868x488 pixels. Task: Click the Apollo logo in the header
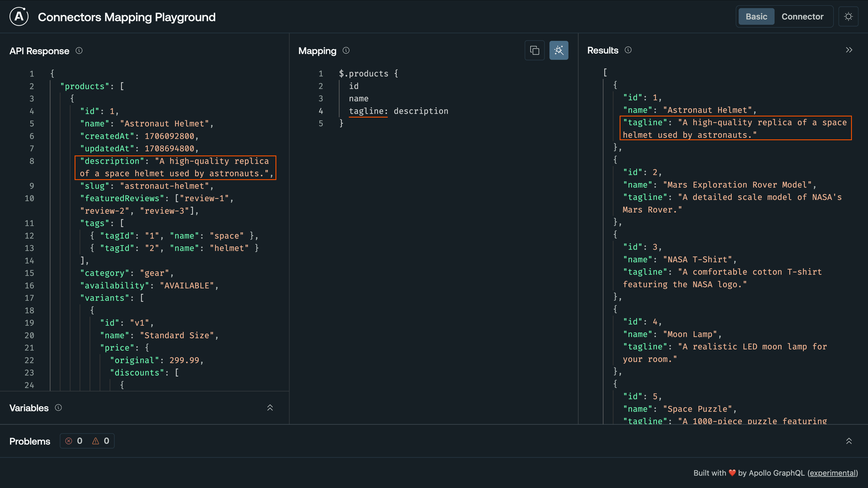tap(18, 16)
